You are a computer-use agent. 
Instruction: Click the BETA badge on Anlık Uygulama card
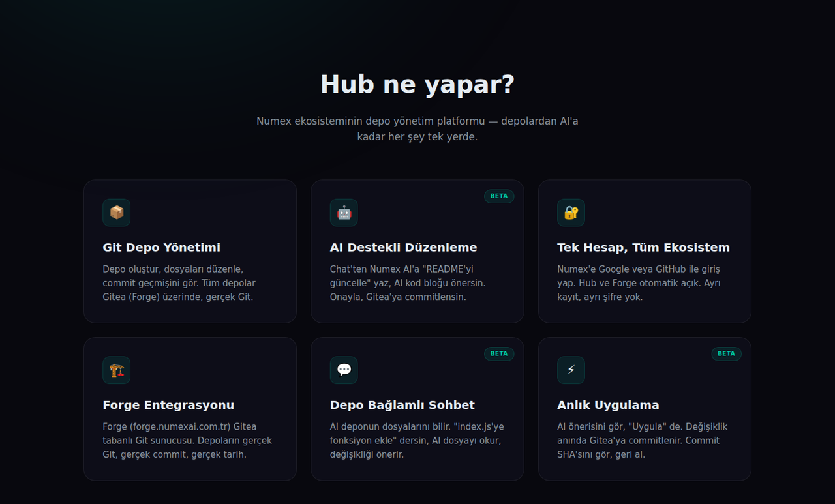coord(726,354)
